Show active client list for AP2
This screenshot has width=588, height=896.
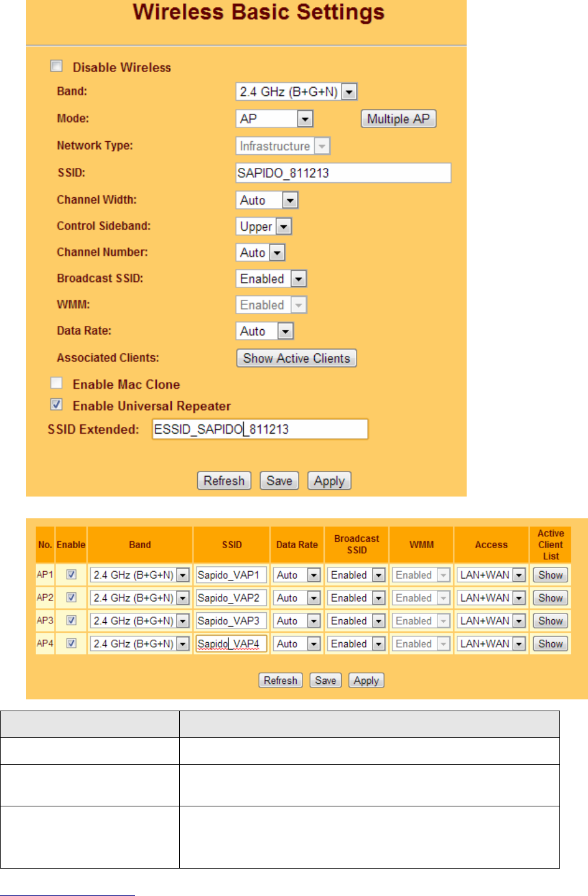pos(551,598)
